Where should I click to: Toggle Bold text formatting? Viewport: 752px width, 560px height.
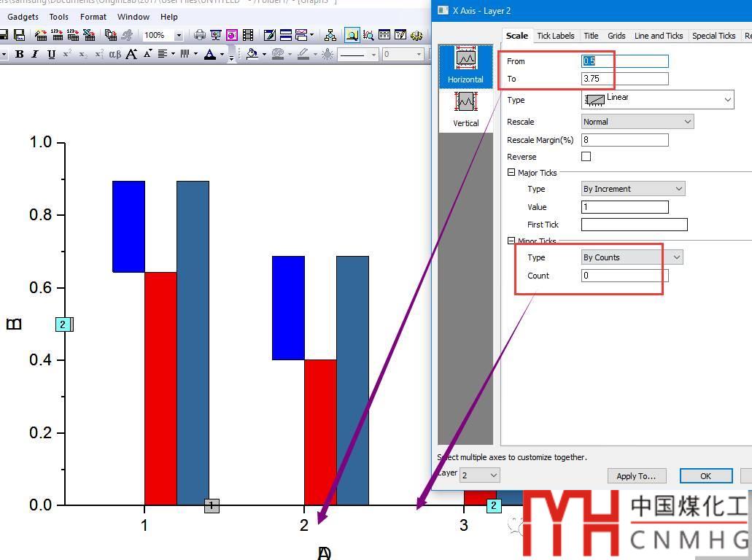click(x=20, y=54)
